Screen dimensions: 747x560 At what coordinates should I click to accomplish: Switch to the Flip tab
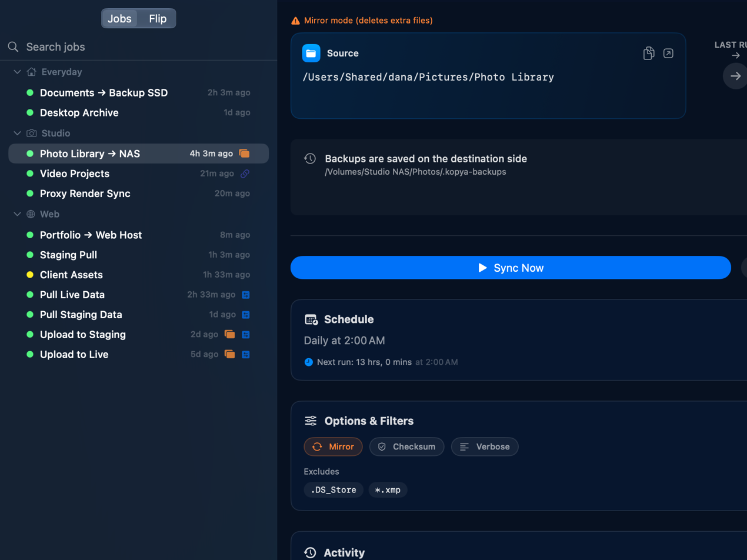tap(158, 19)
